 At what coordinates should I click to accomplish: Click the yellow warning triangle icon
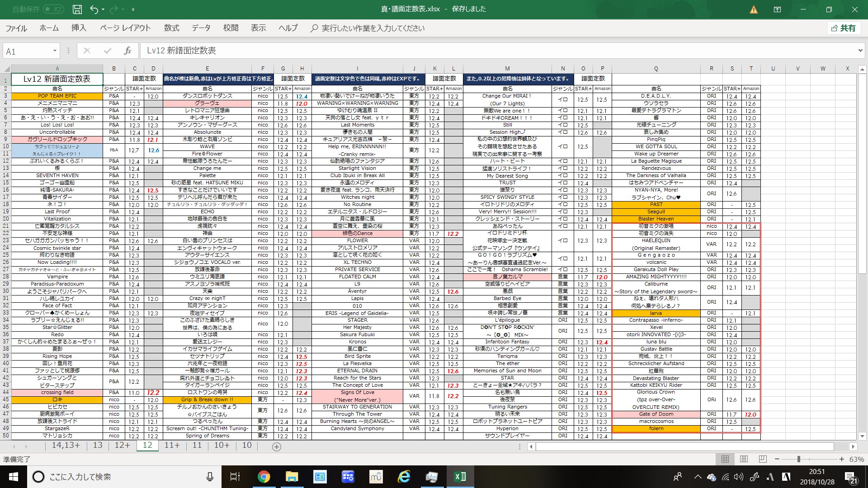pos(754,9)
